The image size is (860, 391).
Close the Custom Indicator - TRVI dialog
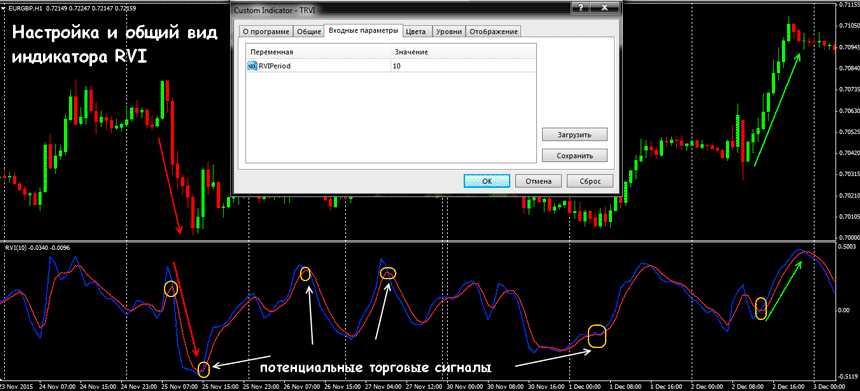pos(605,8)
